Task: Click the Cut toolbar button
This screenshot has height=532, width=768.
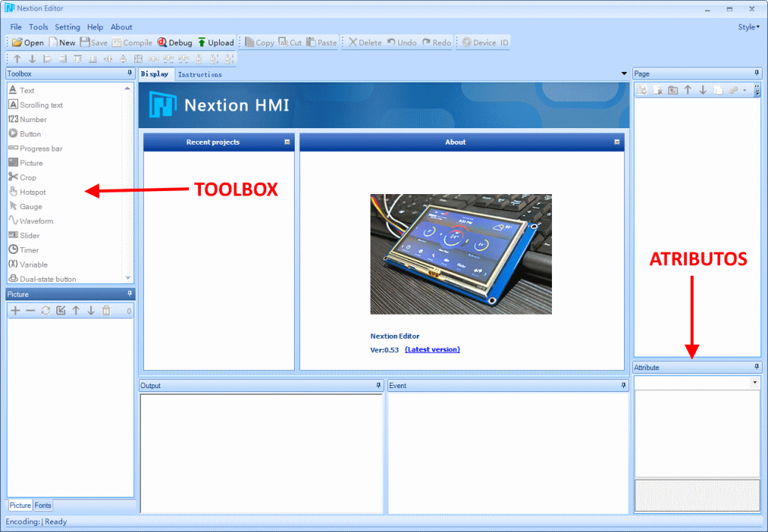Action: coord(290,43)
